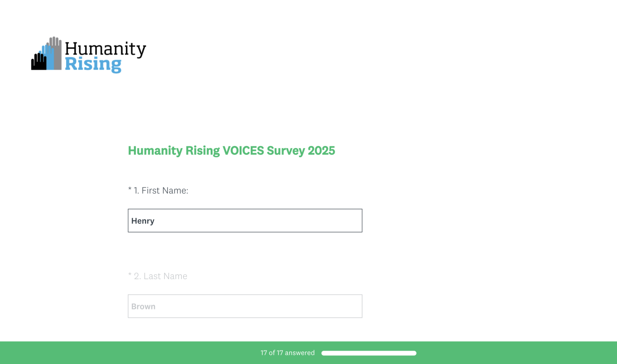The height and width of the screenshot is (364, 617).
Task: Click the "17 of 17 answered" text
Action: tap(288, 353)
